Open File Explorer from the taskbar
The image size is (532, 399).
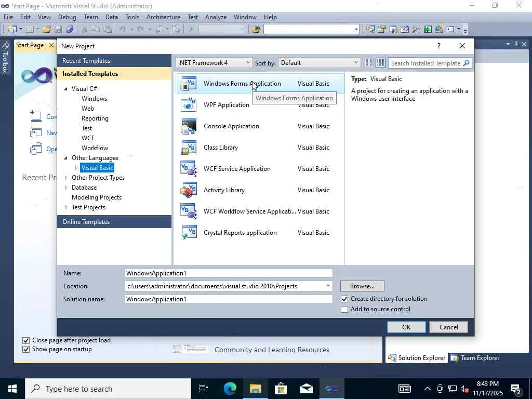(x=255, y=389)
